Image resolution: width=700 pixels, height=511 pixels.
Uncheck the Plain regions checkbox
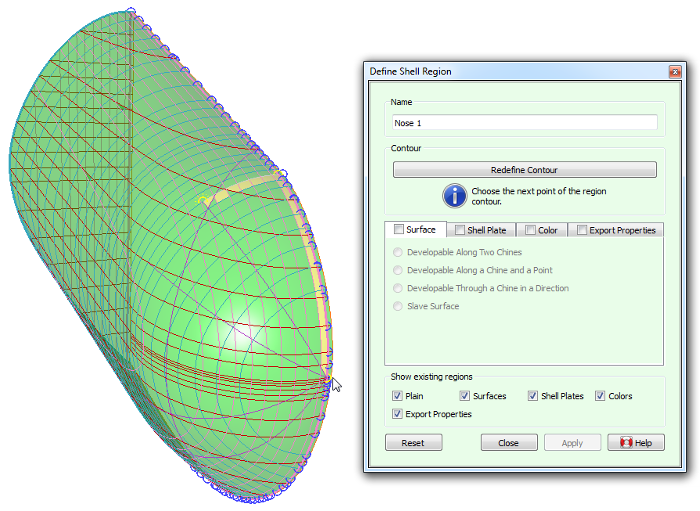coord(398,396)
